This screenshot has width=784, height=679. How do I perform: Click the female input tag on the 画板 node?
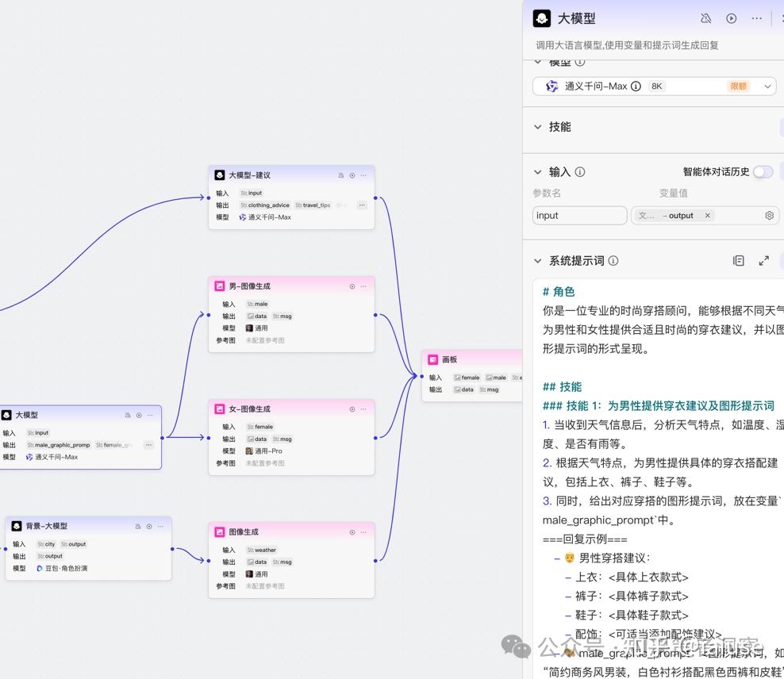point(467,378)
